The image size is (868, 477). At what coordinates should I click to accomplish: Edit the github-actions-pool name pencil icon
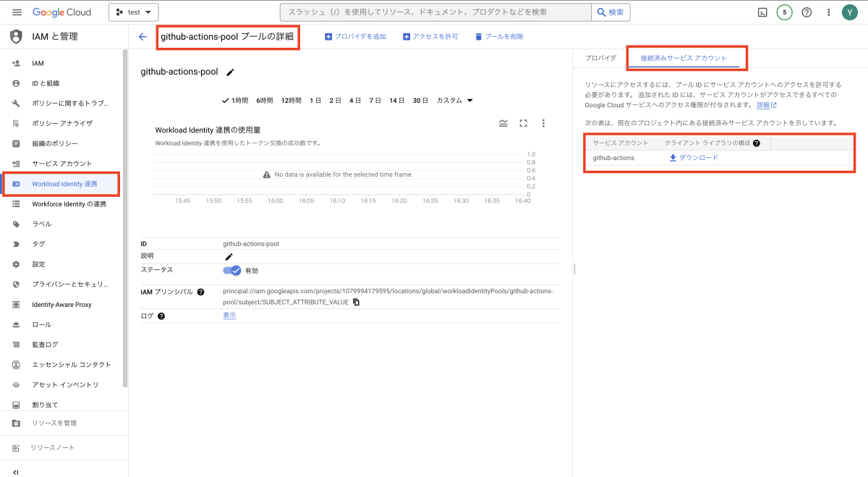pos(231,72)
